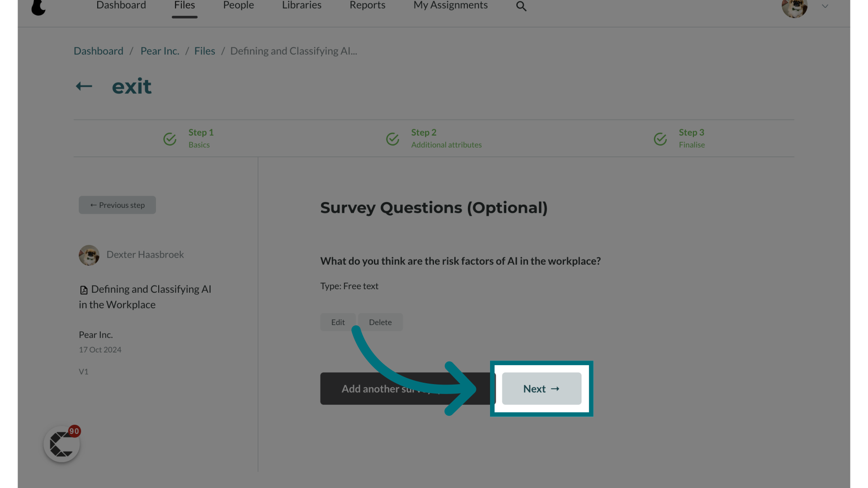Click the Dexter Haasbroek profile avatar
This screenshot has width=868, height=488.
click(89, 255)
